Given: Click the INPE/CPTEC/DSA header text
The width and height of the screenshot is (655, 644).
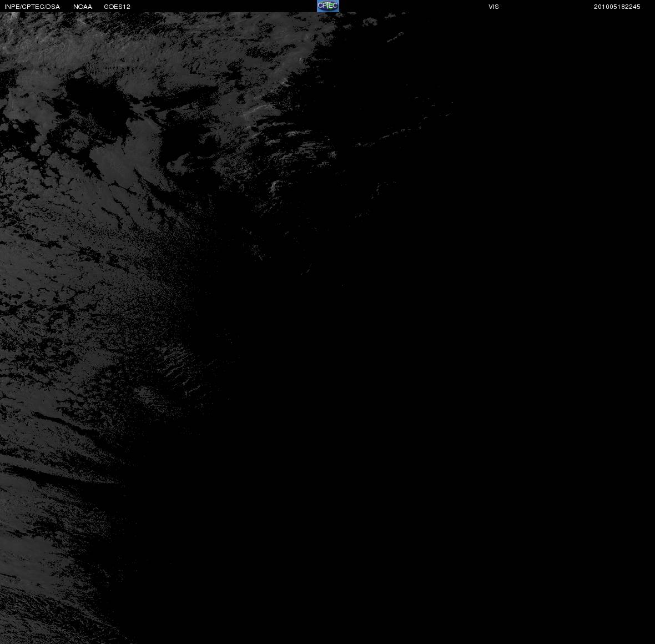Looking at the screenshot, I should [x=32, y=7].
